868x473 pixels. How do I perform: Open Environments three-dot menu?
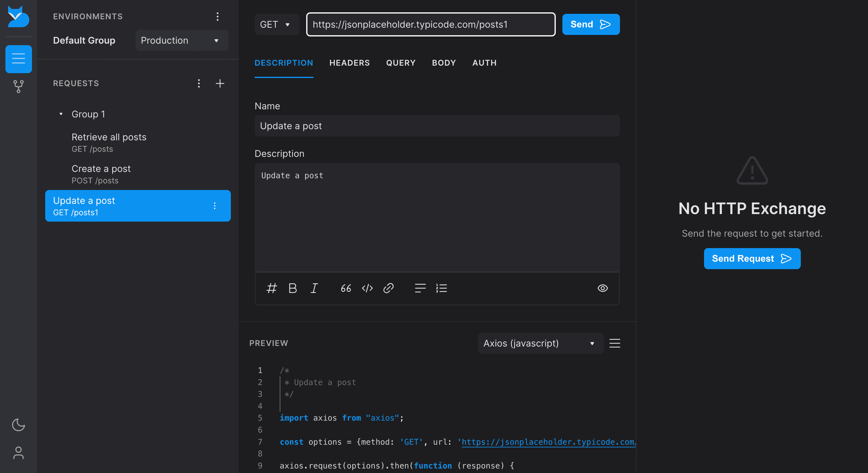(x=217, y=17)
